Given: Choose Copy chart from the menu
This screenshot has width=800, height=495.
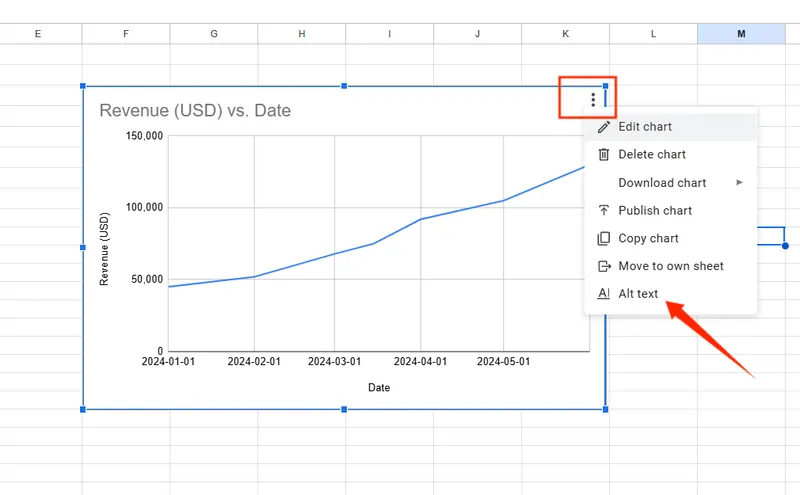Looking at the screenshot, I should (x=648, y=238).
